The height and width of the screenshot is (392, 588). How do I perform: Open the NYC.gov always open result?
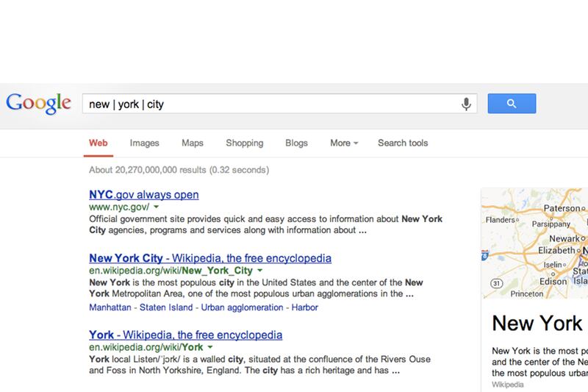pyautogui.click(x=143, y=195)
